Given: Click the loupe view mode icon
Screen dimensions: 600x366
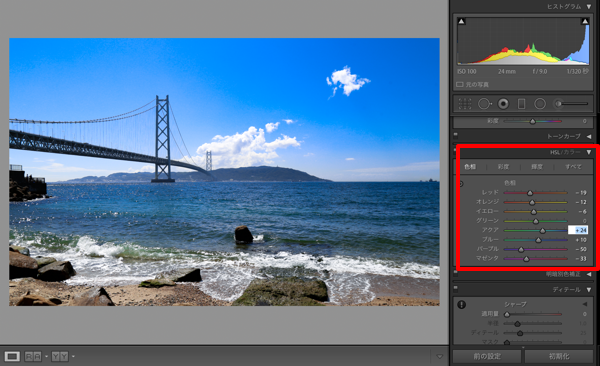Looking at the screenshot, I should 12,356.
